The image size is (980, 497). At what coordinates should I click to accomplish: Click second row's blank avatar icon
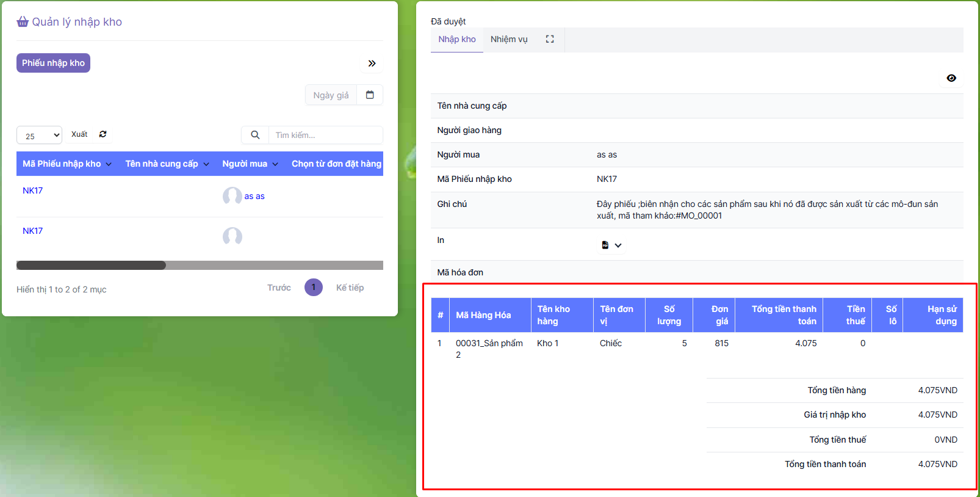click(x=232, y=236)
